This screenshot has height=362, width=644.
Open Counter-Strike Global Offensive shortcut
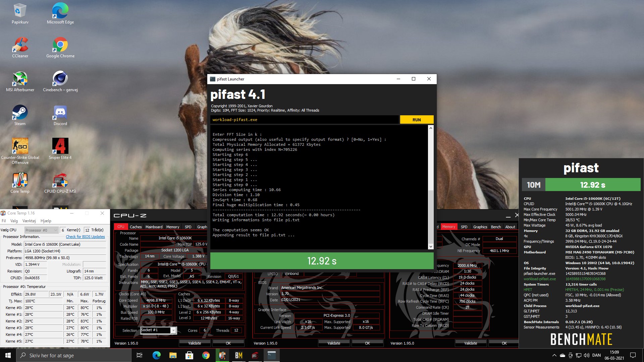coord(20,151)
